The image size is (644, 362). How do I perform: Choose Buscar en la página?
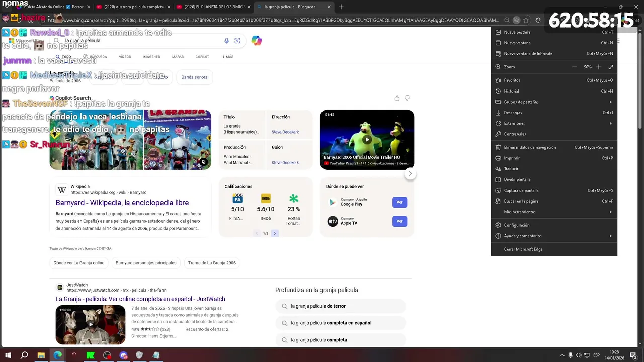click(x=554, y=201)
